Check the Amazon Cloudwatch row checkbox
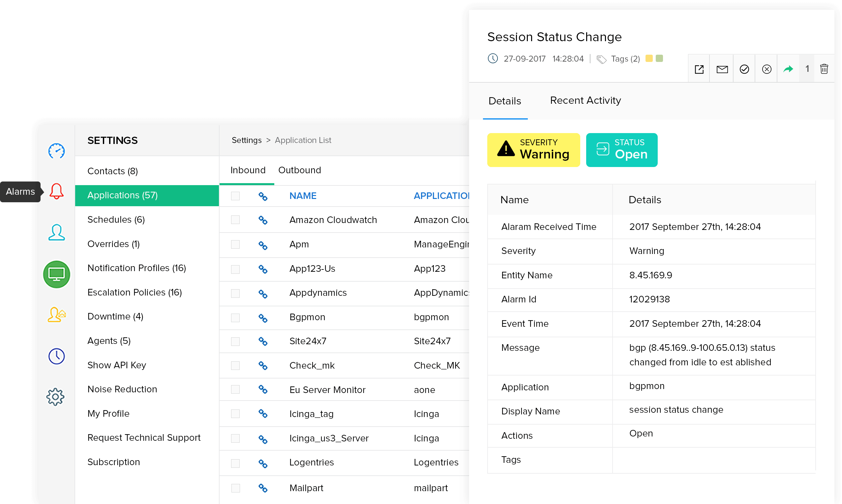Screen dimensions: 842x504 coord(235,220)
